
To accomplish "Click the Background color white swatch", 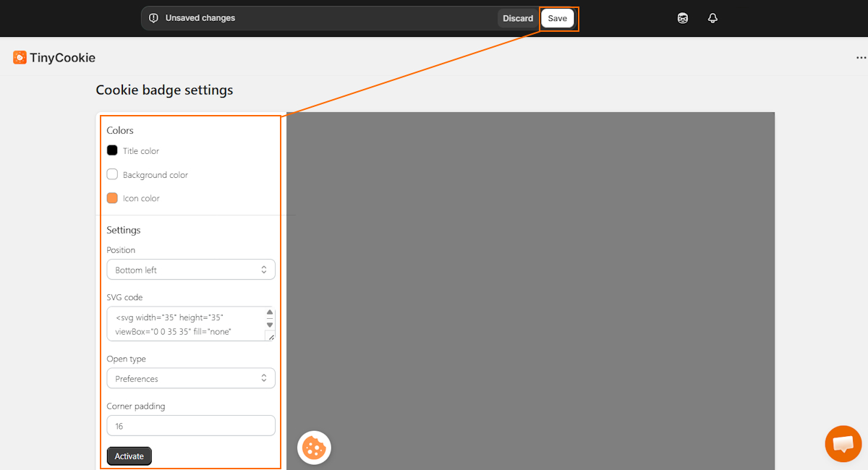I will pyautogui.click(x=112, y=174).
